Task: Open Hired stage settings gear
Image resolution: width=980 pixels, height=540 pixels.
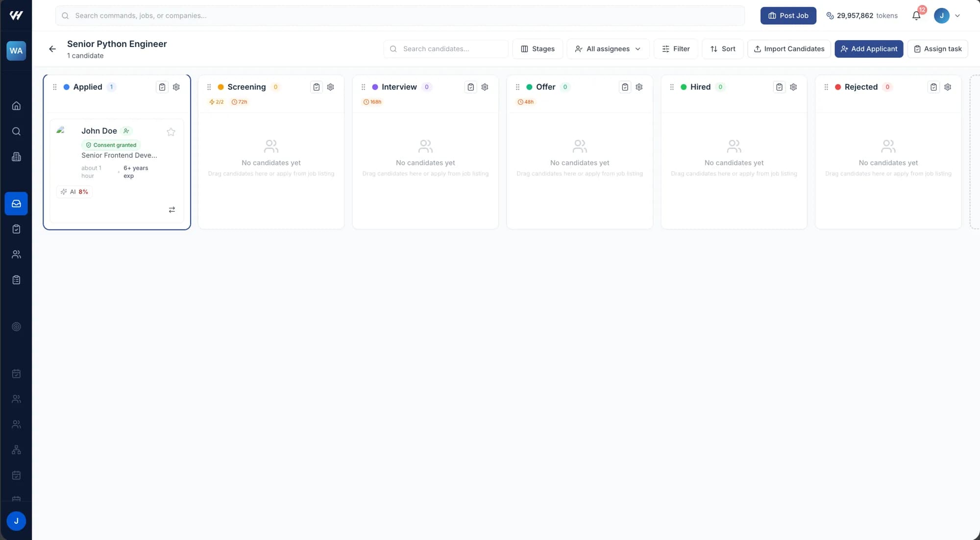Action: click(794, 87)
